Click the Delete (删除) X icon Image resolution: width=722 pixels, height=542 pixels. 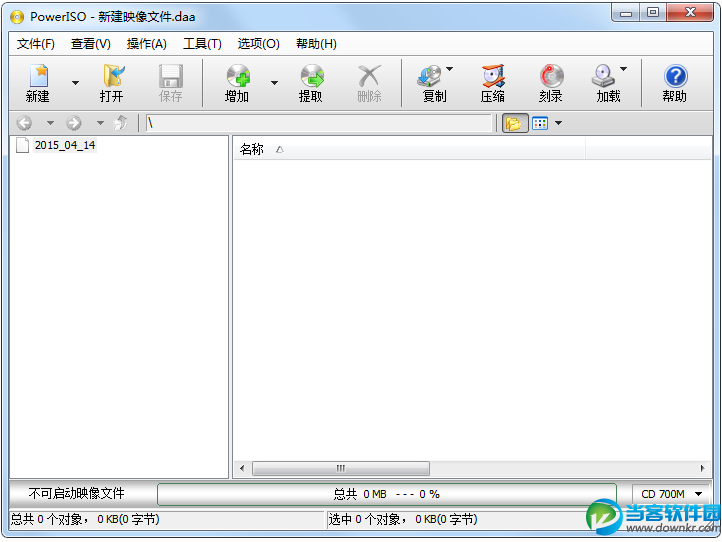(369, 76)
